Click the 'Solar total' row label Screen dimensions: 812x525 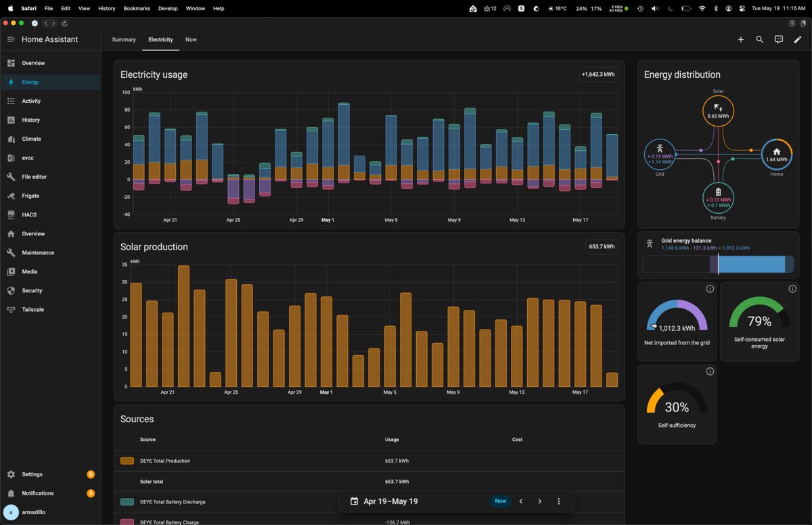152,482
